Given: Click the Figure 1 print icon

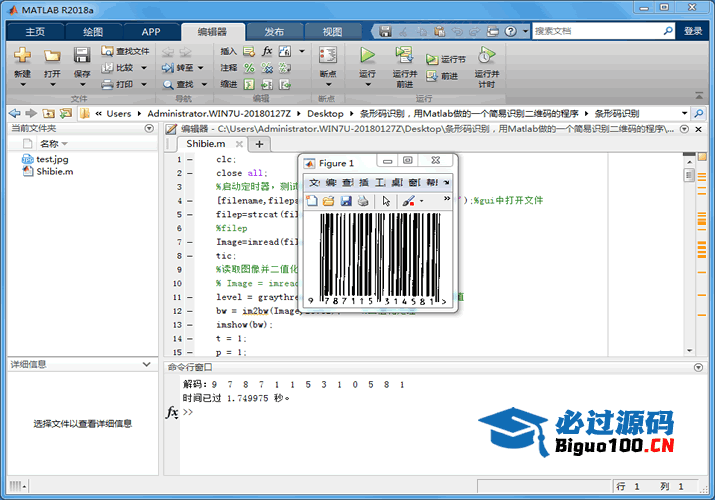Looking at the screenshot, I should point(363,201).
